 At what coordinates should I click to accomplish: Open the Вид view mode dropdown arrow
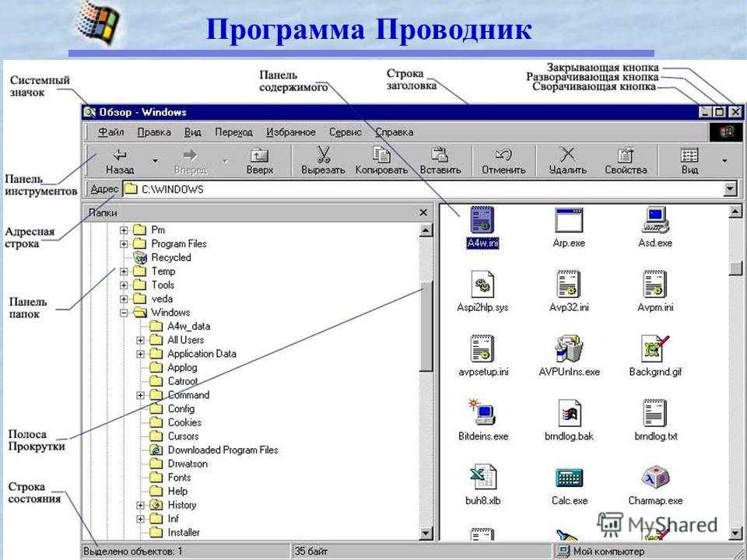(724, 161)
